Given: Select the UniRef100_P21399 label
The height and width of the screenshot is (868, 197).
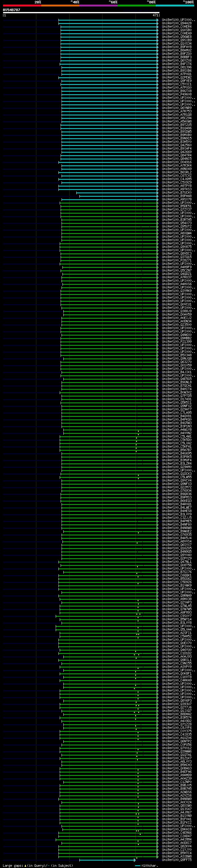Looking at the screenshot, I should click(x=177, y=341).
